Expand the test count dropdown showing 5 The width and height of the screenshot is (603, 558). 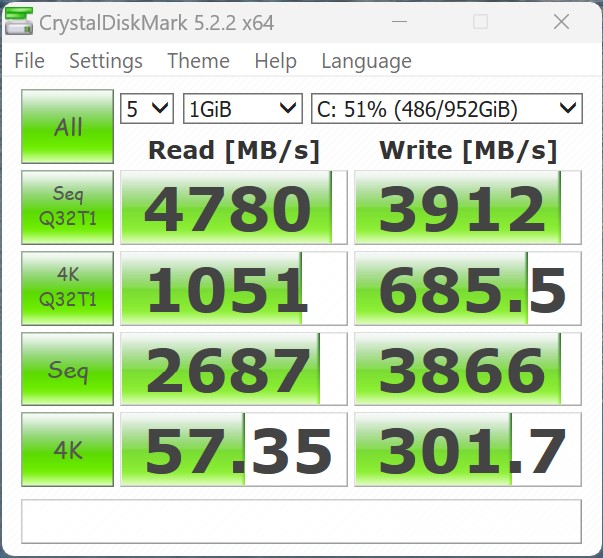pos(147,109)
